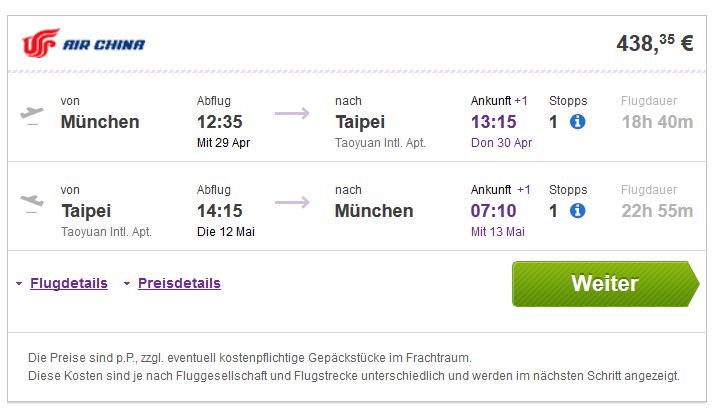Click the landing plane icon beside Taipei
719x410 pixels.
pyautogui.click(x=32, y=203)
